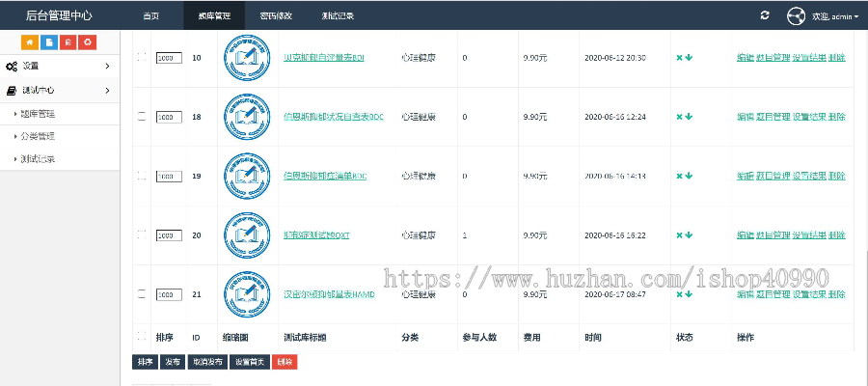868x386 pixels.
Task: Click the down arrow status icon for ID 19
Action: coord(689,176)
